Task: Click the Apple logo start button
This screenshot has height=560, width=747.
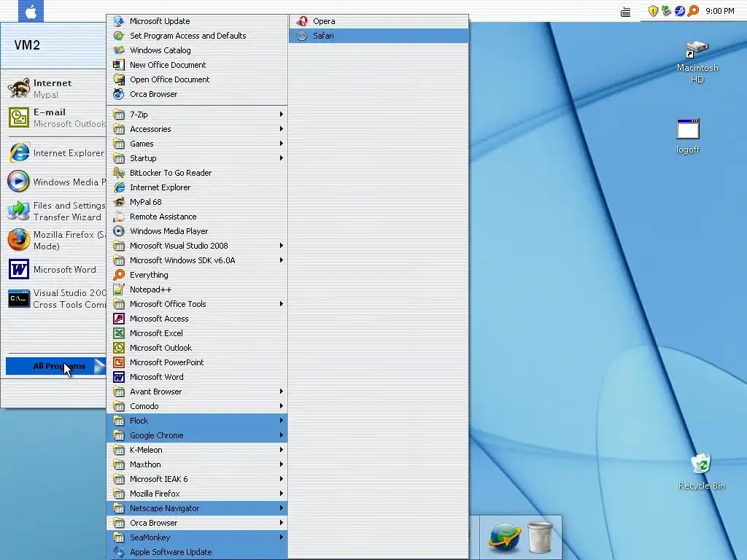Action: point(31,11)
